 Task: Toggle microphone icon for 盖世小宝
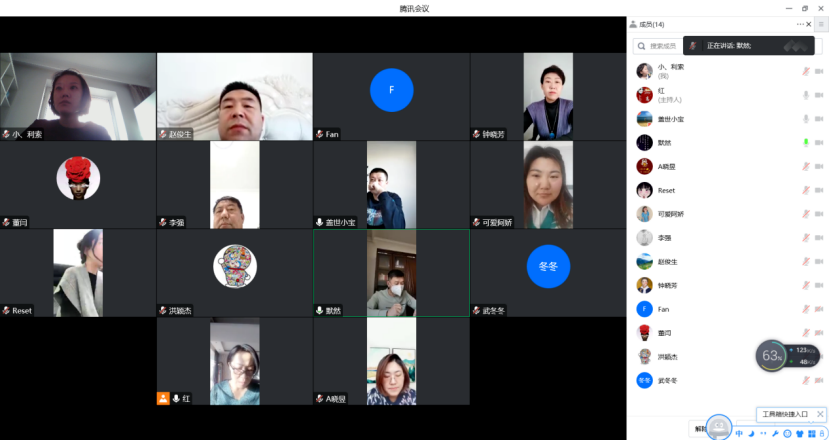[805, 119]
